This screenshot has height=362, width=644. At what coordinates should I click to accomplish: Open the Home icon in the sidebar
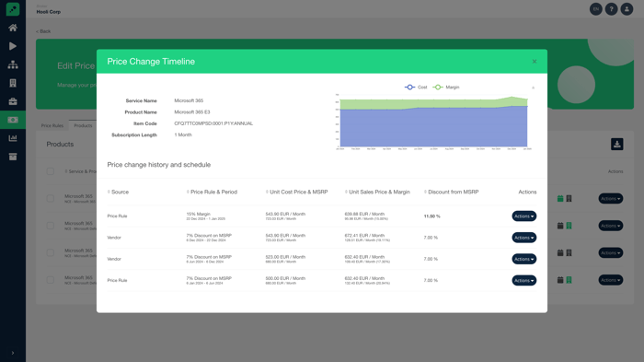(x=13, y=28)
